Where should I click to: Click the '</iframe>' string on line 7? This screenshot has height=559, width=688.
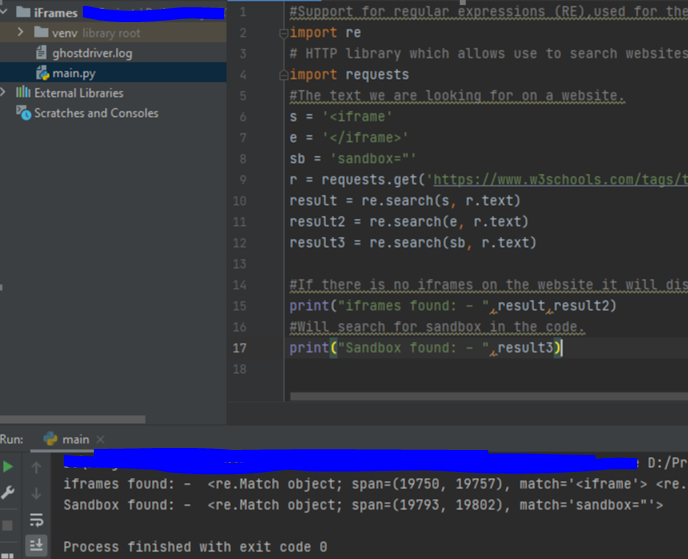point(365,138)
